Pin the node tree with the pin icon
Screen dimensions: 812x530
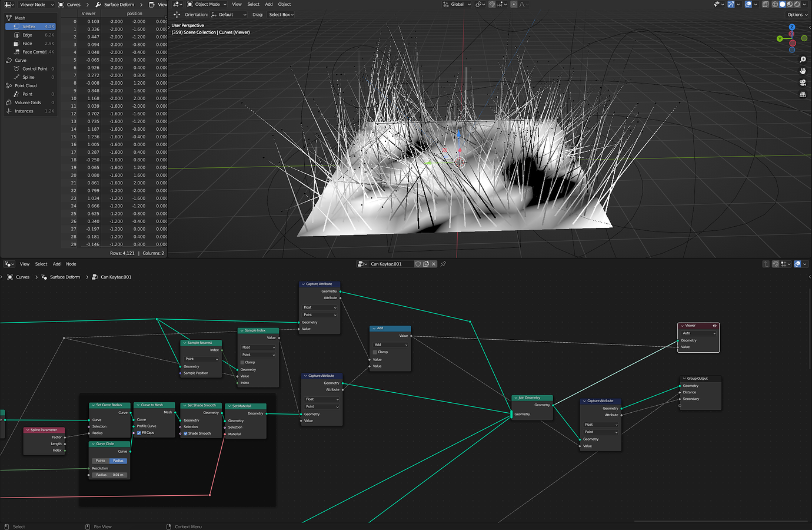(x=443, y=264)
